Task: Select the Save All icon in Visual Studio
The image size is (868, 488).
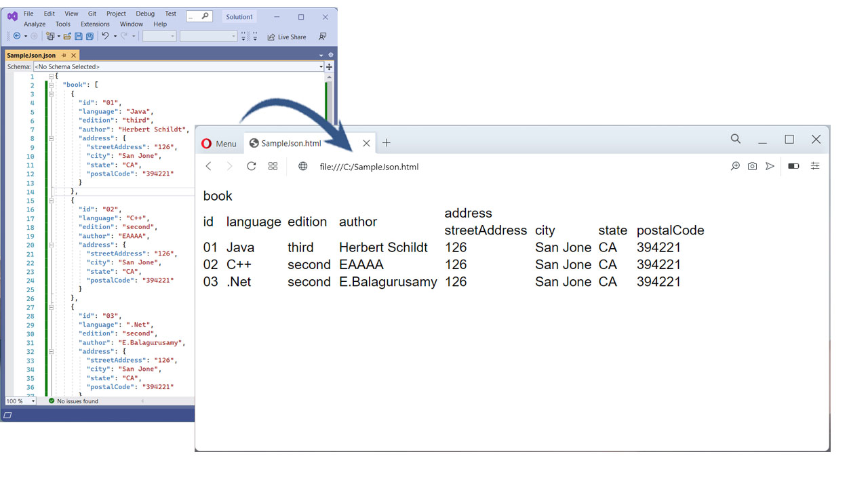Action: 90,35
